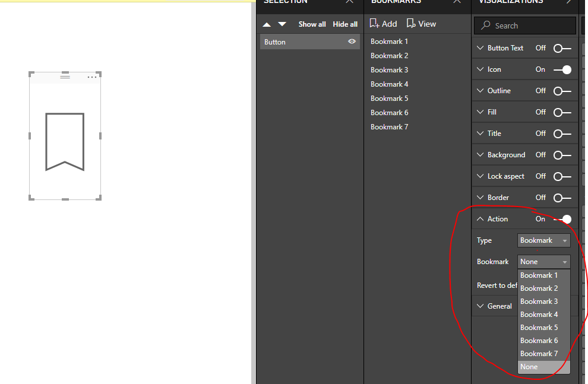Select Bookmark 1 in Bookmarks pane

(389, 42)
